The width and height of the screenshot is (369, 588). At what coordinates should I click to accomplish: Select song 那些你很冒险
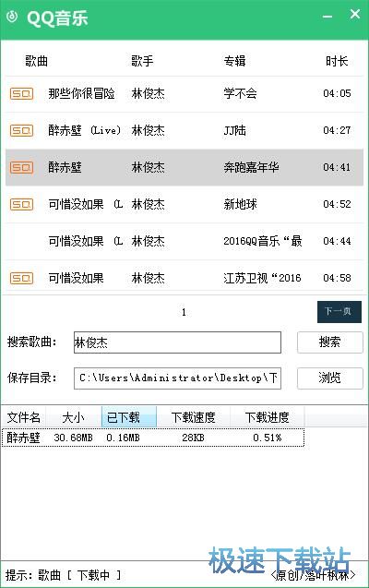click(x=82, y=94)
